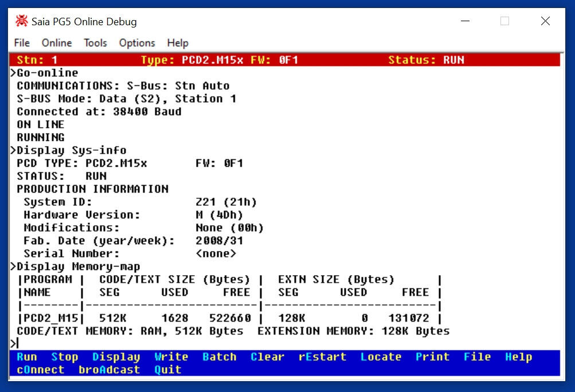
Task: Choose the Write command
Action: pos(171,357)
